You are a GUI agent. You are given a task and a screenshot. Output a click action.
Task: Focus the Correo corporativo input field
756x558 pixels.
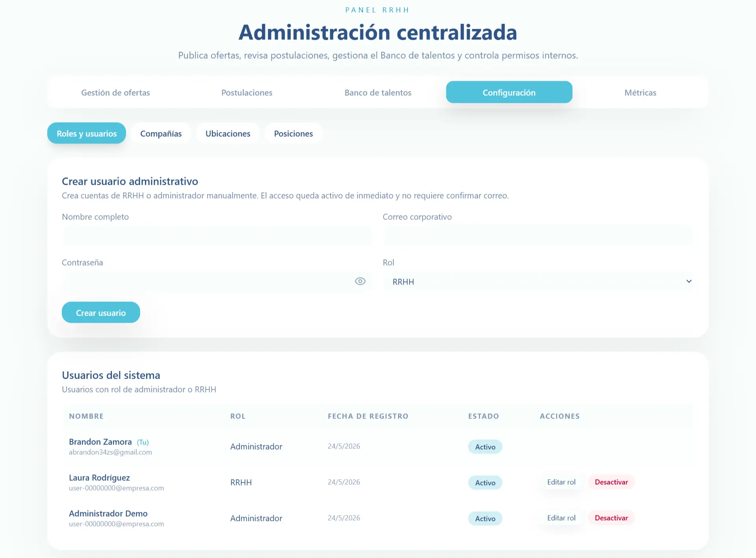[538, 236]
